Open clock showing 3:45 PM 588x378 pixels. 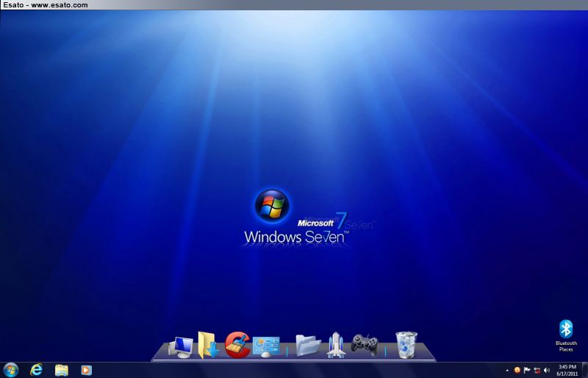click(x=567, y=370)
